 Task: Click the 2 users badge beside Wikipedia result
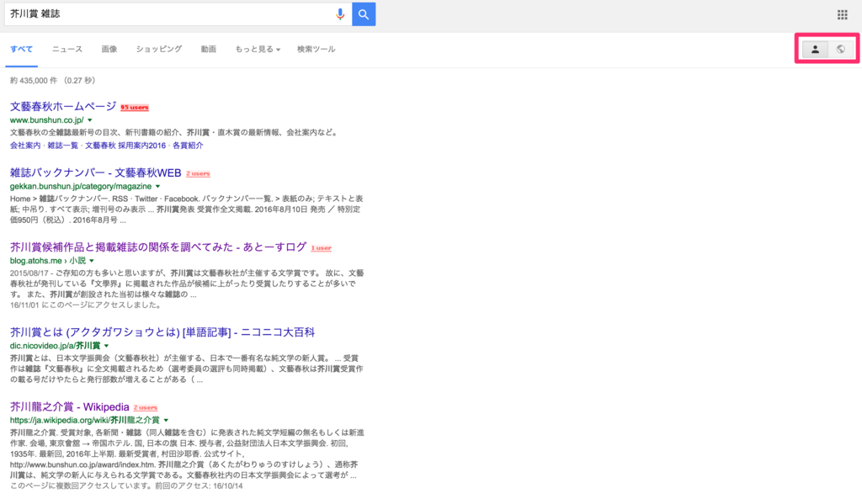146,408
